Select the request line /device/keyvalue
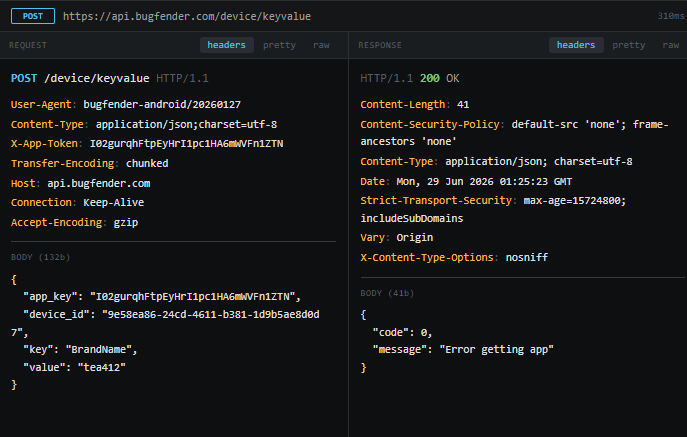 [x=97, y=78]
